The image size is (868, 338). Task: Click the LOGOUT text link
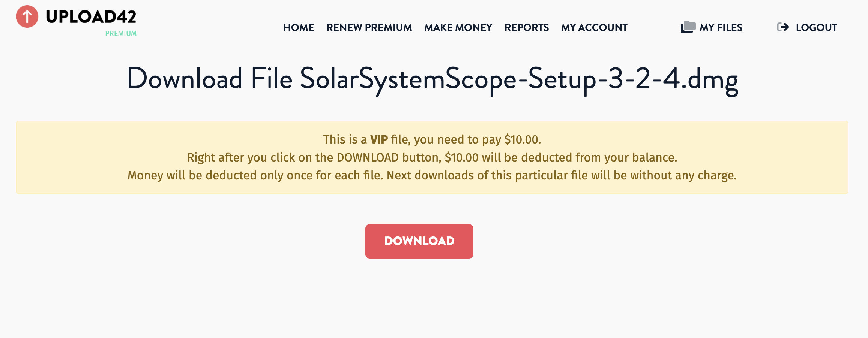tap(816, 28)
